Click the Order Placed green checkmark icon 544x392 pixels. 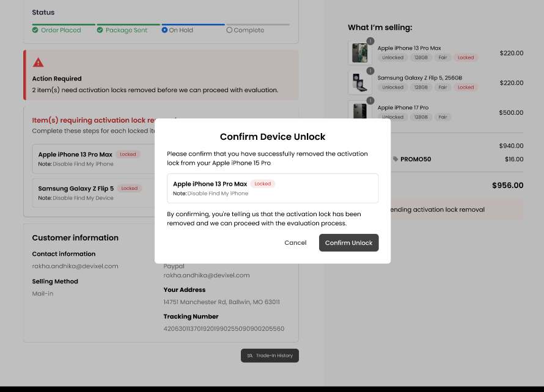point(35,30)
